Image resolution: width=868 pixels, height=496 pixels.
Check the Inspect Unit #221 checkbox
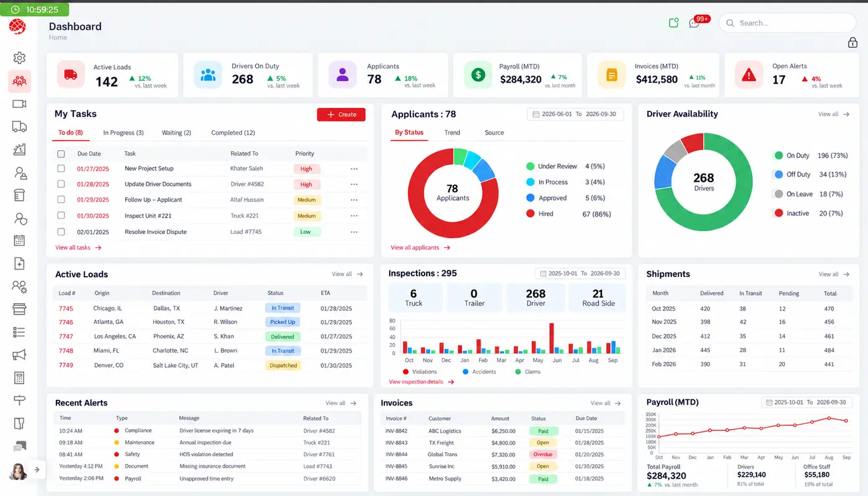[61, 216]
